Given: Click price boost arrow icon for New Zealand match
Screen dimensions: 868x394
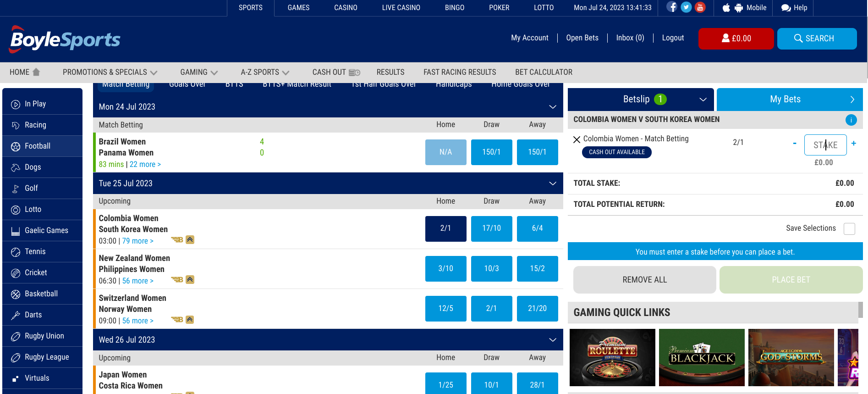Looking at the screenshot, I should [x=190, y=279].
